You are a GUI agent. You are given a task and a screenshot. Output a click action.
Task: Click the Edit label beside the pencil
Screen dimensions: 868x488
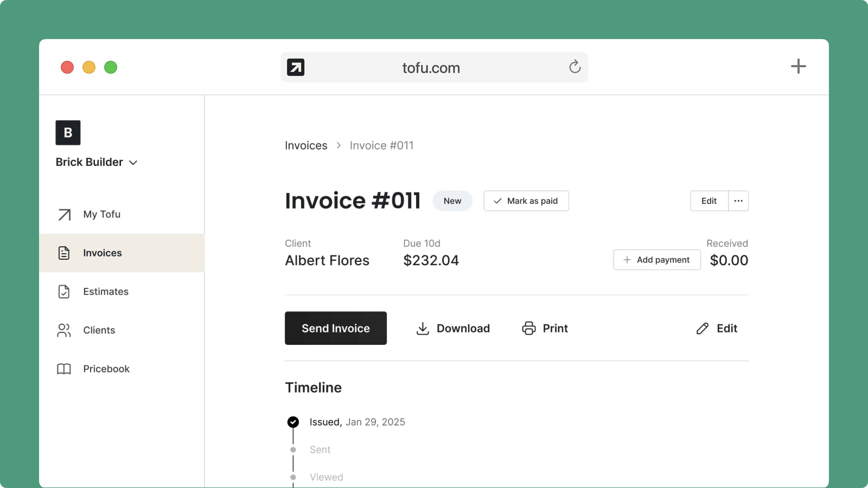(x=727, y=328)
